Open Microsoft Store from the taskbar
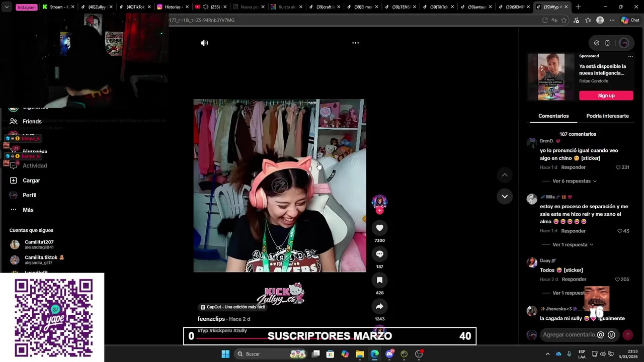The height and width of the screenshot is (362, 644). [x=330, y=354]
